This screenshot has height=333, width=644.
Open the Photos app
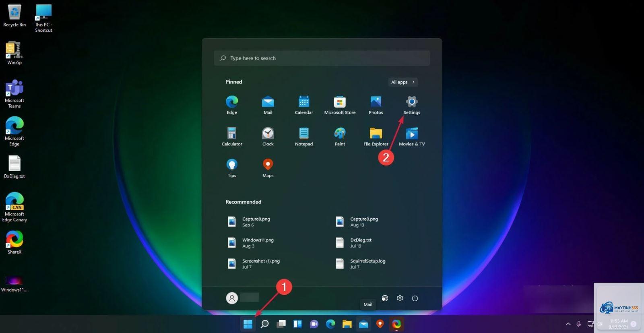click(x=376, y=105)
